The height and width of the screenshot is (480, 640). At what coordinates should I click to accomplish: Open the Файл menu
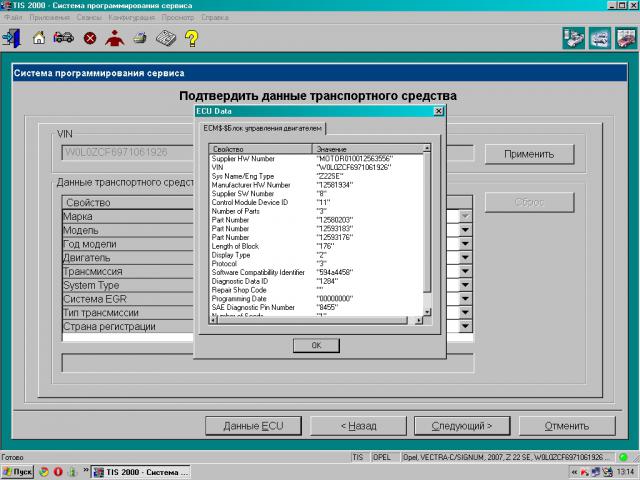13,18
